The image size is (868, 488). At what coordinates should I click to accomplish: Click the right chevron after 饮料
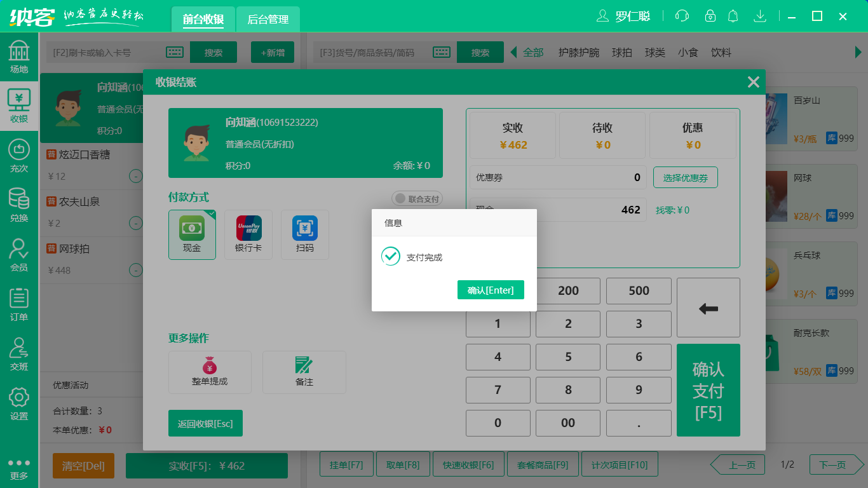coord(859,53)
